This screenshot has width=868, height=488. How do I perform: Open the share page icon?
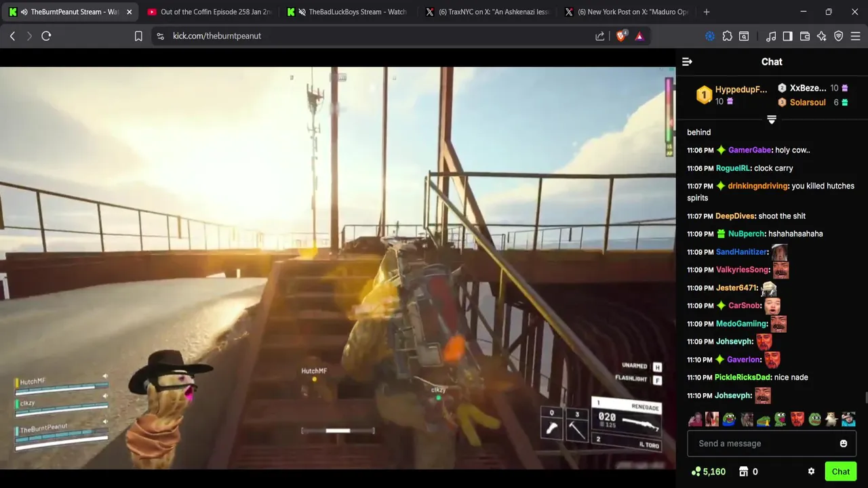point(600,36)
